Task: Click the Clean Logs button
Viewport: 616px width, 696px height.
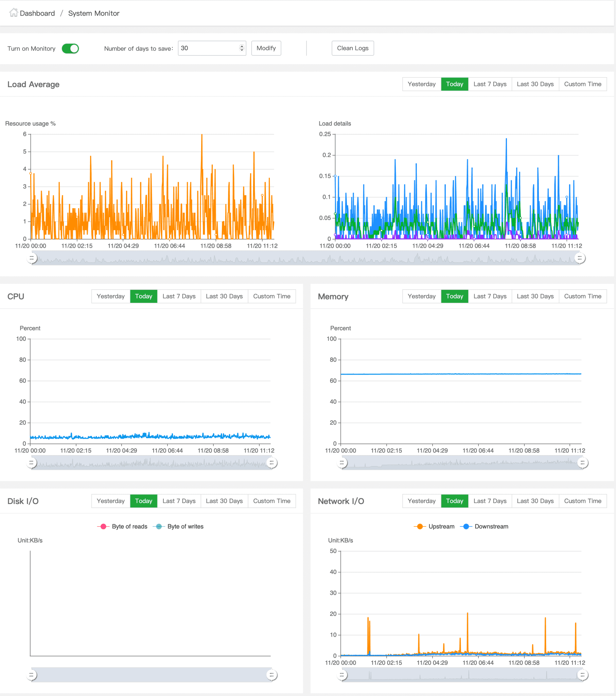Action: (x=352, y=48)
